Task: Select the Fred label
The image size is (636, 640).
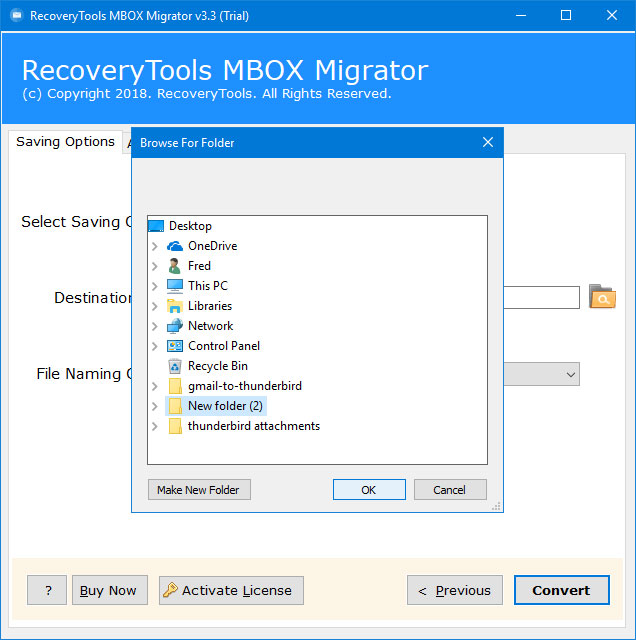Action: pos(199,266)
